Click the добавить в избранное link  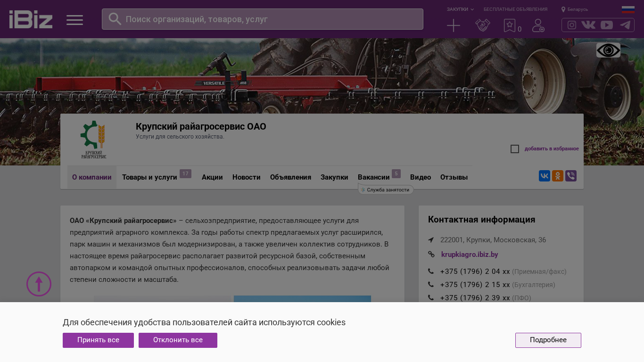coord(552,149)
